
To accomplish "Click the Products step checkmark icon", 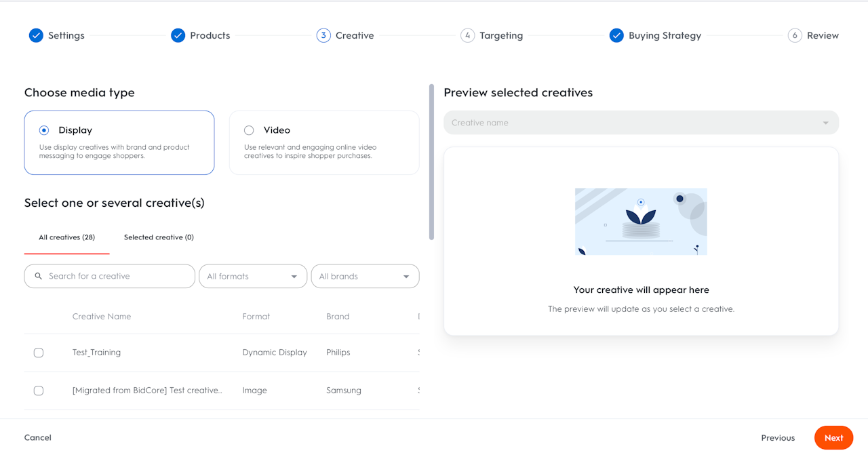I will [178, 35].
